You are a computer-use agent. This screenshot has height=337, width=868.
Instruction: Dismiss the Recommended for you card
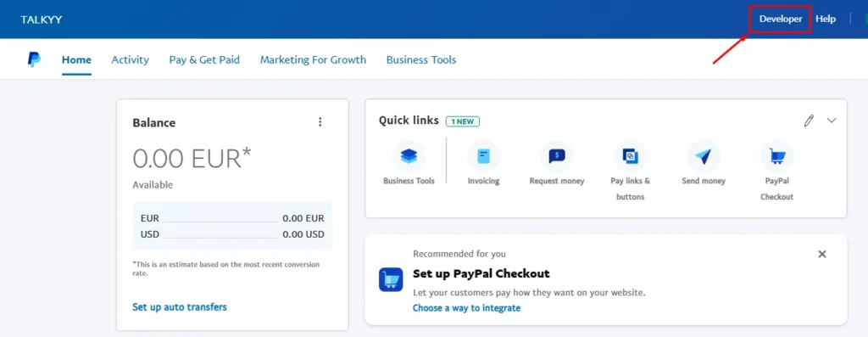click(822, 254)
